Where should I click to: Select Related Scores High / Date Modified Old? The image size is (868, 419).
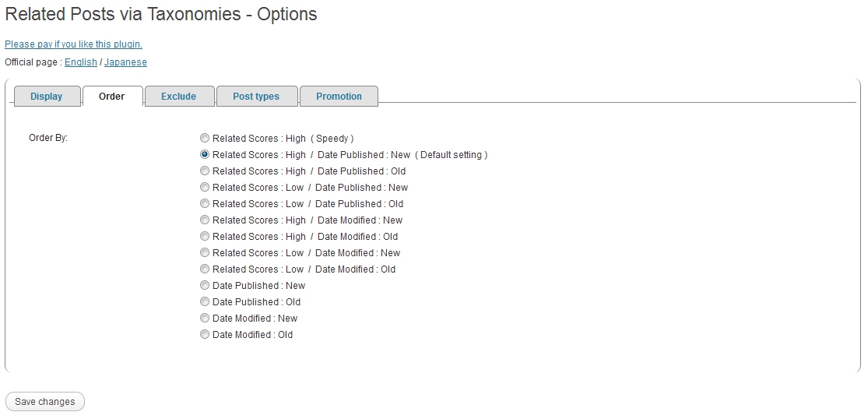[205, 237]
